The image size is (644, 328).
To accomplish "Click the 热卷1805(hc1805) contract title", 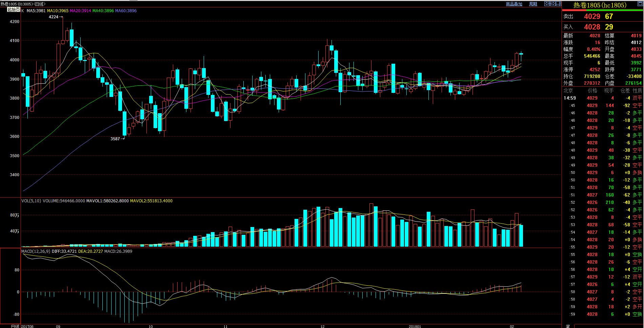I will pos(600,5).
